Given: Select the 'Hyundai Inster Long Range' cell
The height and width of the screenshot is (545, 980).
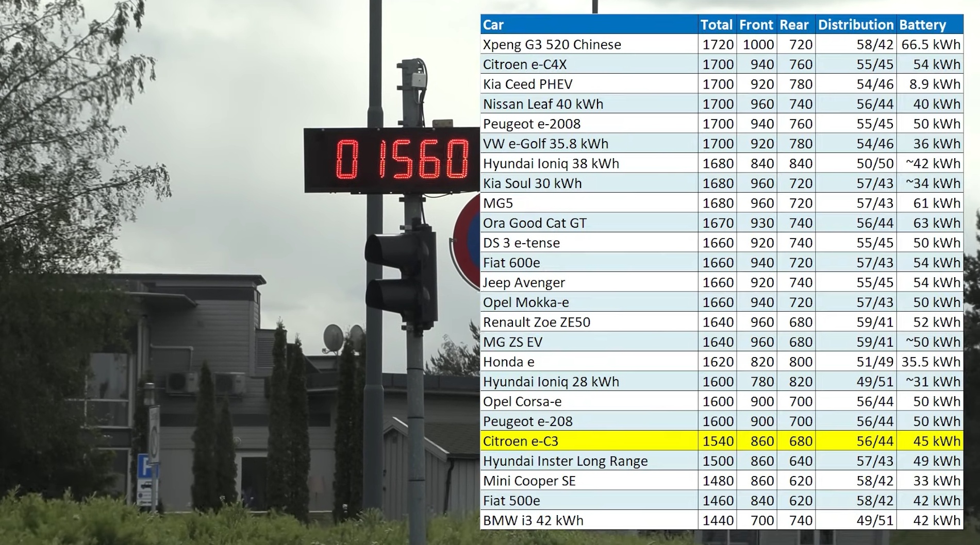Looking at the screenshot, I should pos(589,461).
